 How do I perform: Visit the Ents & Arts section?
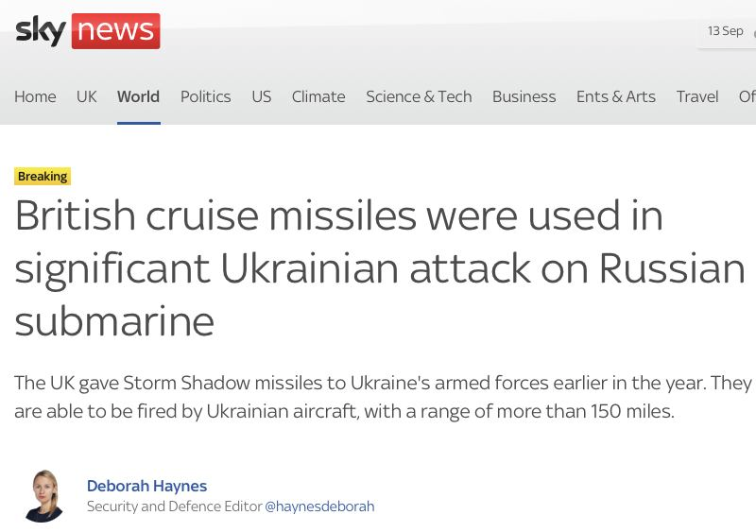[615, 96]
